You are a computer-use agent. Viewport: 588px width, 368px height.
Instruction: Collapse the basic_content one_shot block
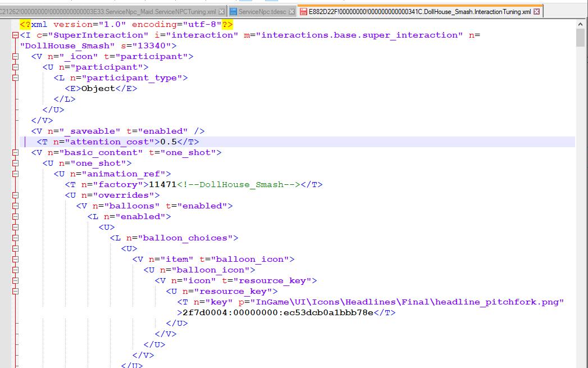tap(15, 153)
